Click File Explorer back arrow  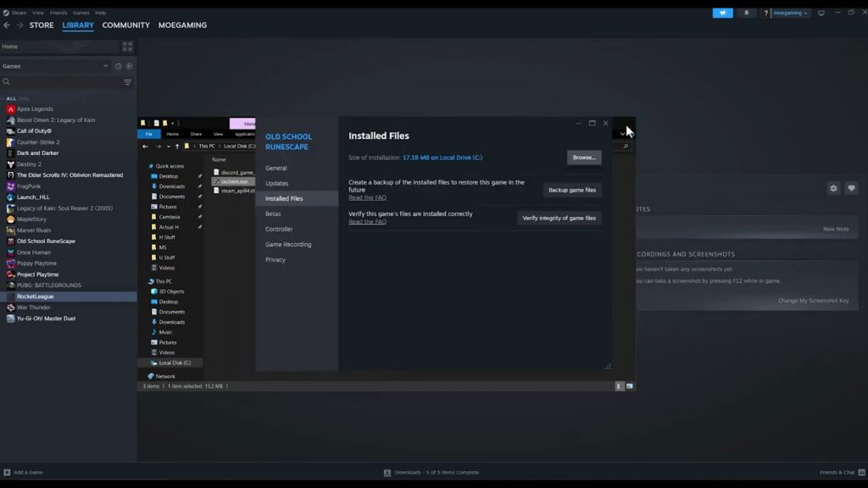click(145, 147)
